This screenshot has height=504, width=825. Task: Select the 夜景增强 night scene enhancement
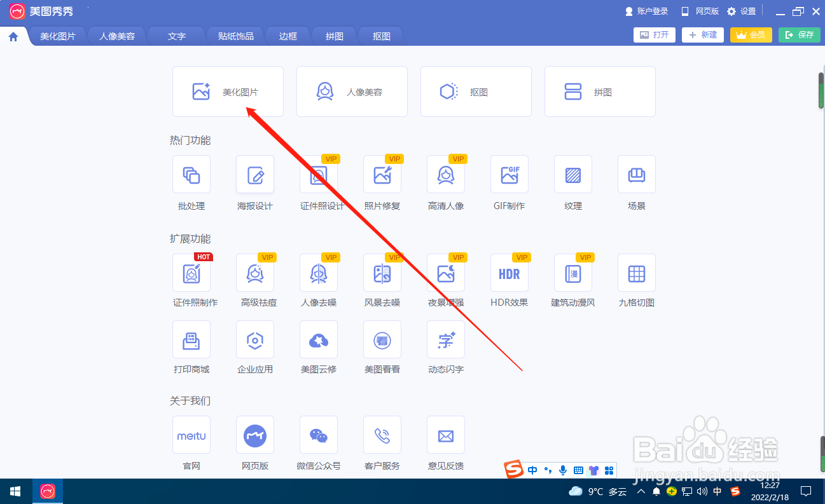pos(445,280)
